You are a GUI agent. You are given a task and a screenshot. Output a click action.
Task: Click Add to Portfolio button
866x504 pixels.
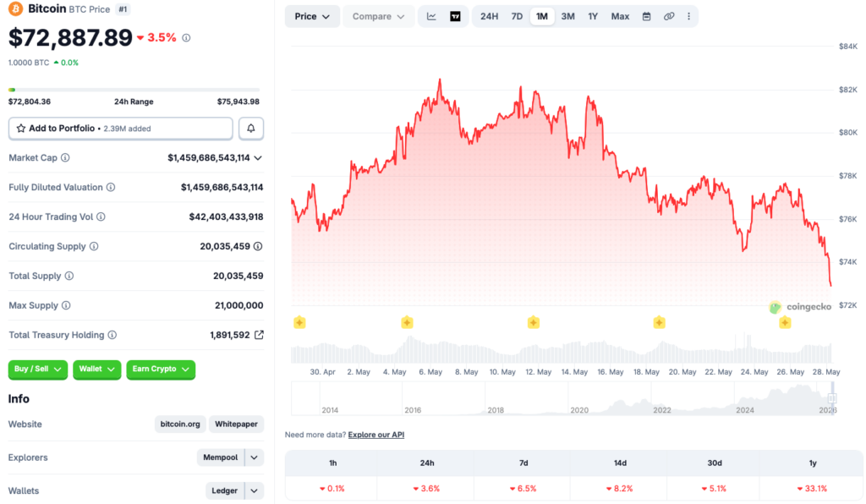120,128
